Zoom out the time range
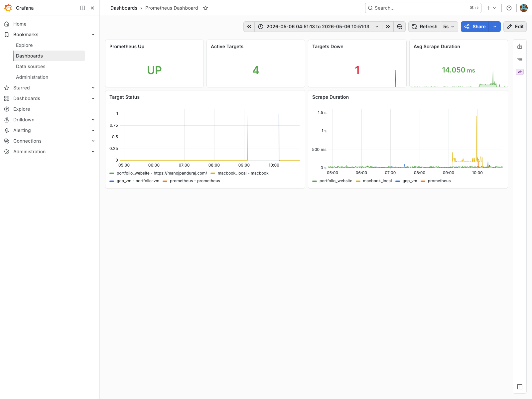The image size is (532, 399). (x=400, y=27)
